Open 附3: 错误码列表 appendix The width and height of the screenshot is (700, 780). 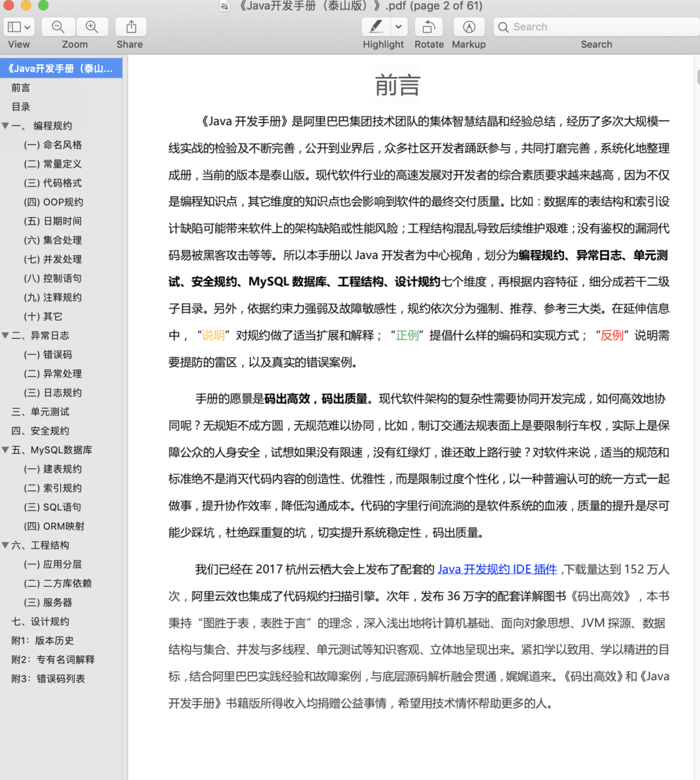click(x=48, y=679)
